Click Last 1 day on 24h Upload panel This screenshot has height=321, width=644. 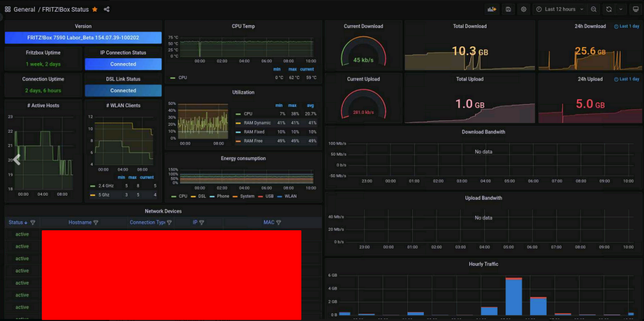(x=627, y=79)
